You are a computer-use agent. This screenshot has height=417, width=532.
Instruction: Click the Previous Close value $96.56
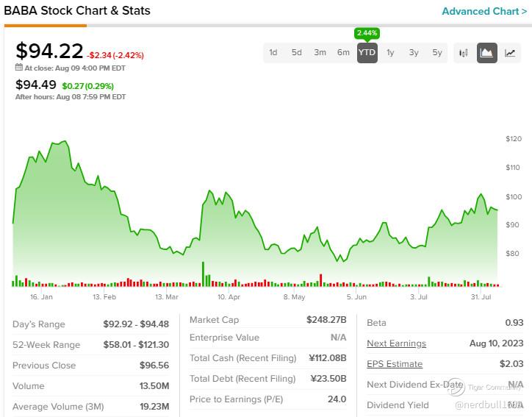point(154,366)
